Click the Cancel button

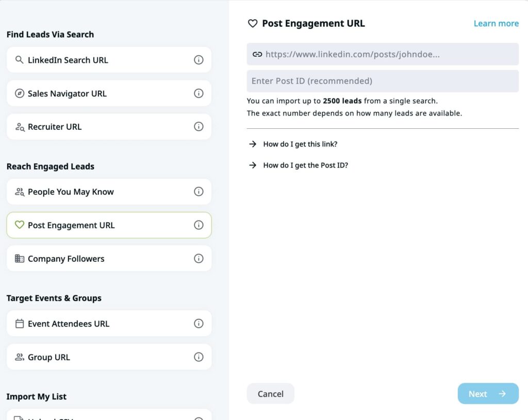(270, 393)
